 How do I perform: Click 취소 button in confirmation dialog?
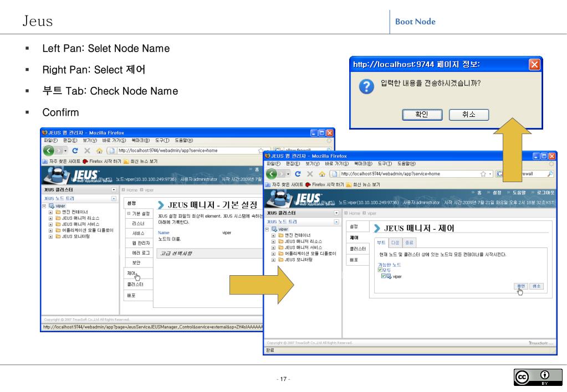[x=469, y=115]
